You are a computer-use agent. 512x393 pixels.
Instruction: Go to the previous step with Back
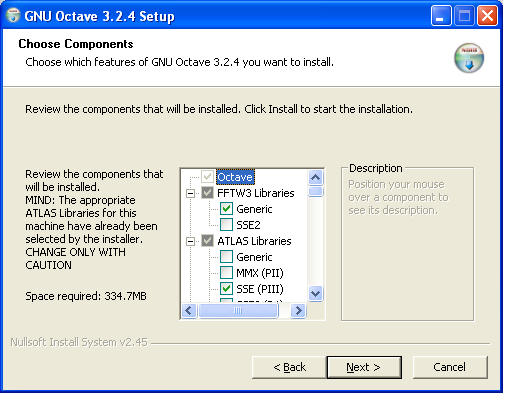[289, 367]
